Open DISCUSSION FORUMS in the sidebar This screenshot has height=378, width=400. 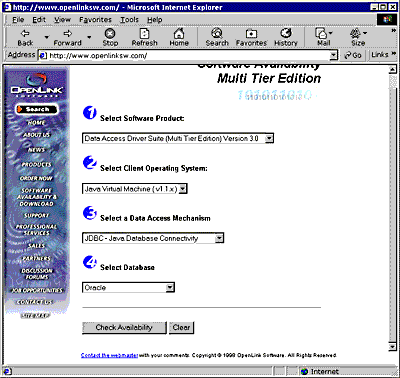click(37, 274)
